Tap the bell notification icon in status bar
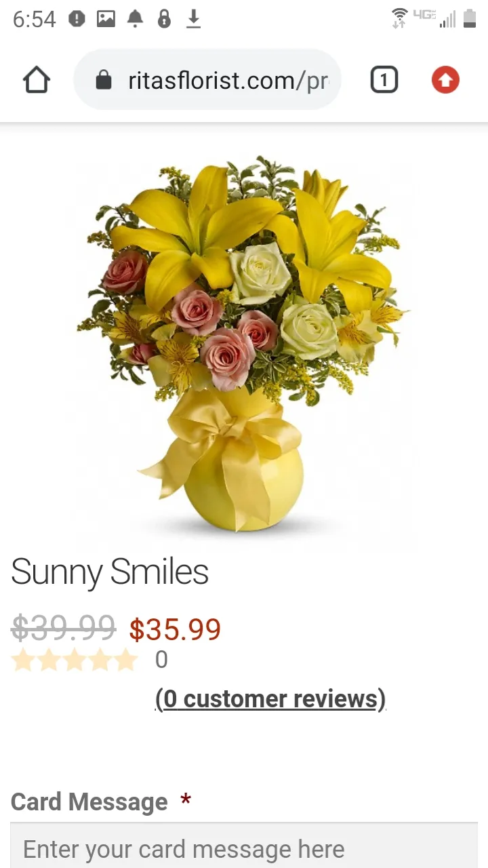Viewport: 488px width, 868px height. click(x=136, y=19)
